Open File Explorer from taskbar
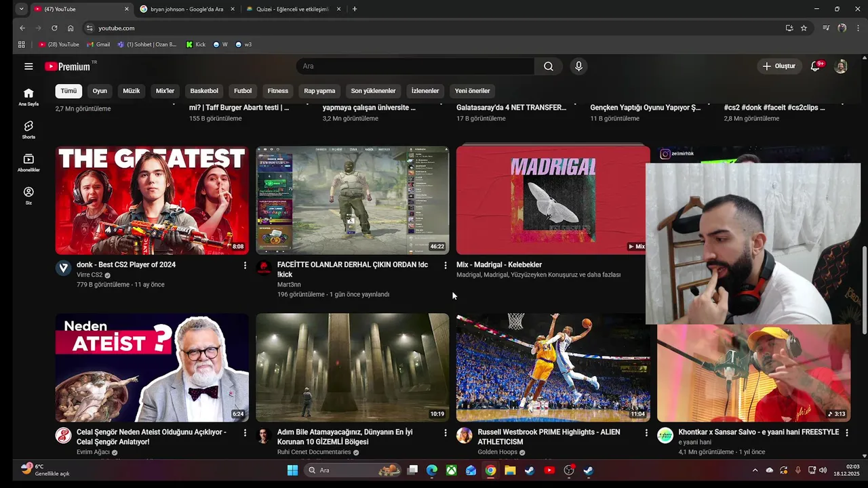 pos(510,470)
